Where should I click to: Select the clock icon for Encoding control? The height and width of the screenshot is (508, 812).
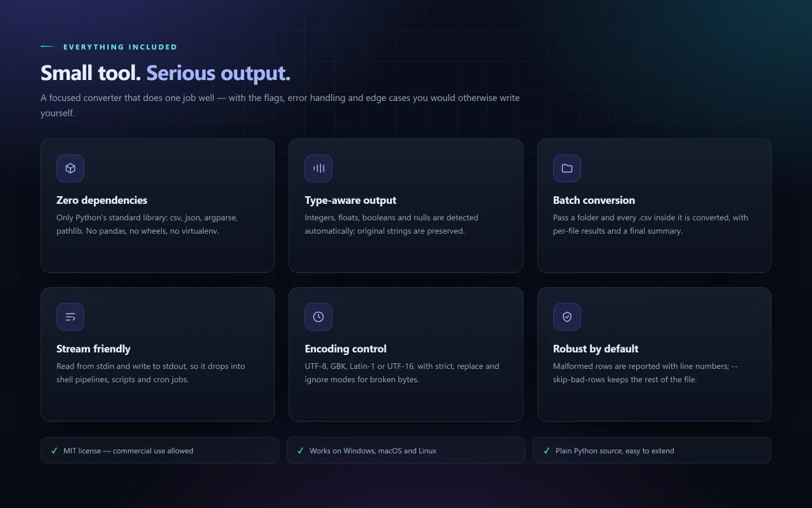click(x=318, y=317)
